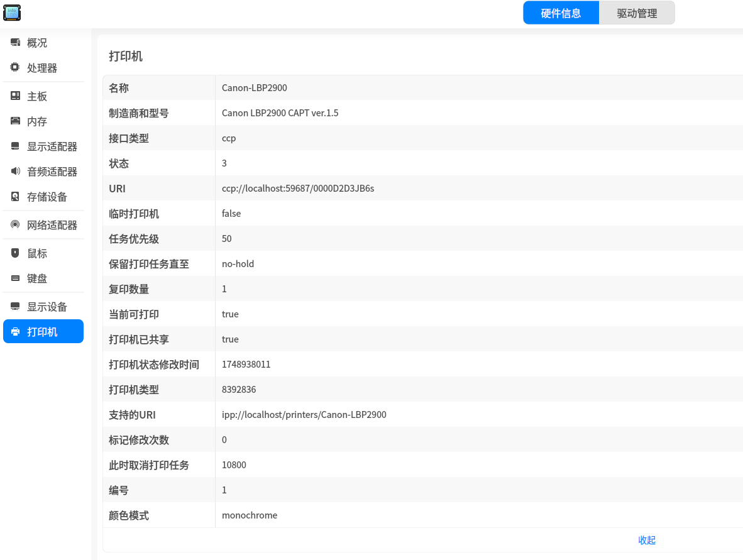Image resolution: width=743 pixels, height=560 pixels.
Task: Click the overview (概况) sidebar icon
Action: [x=15, y=43]
